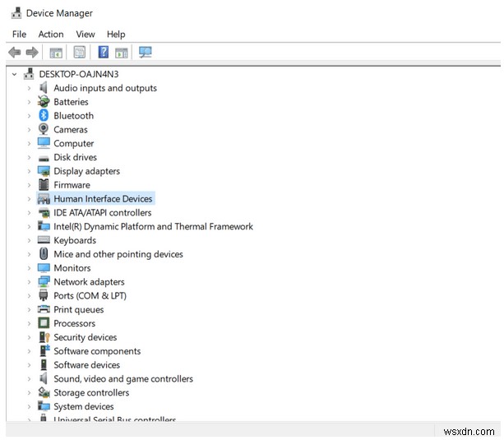Click the IDE ATA/ATAPI controllers icon
The image size is (504, 440).
coord(44,212)
